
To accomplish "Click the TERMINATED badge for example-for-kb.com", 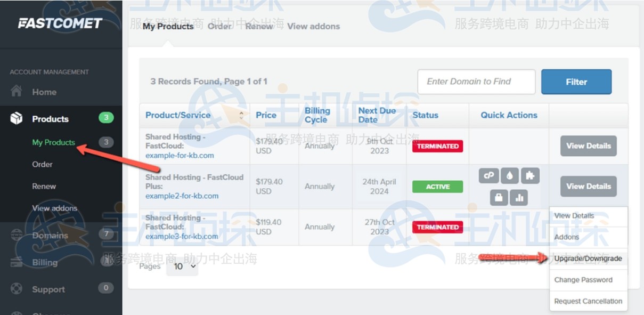I will click(437, 146).
